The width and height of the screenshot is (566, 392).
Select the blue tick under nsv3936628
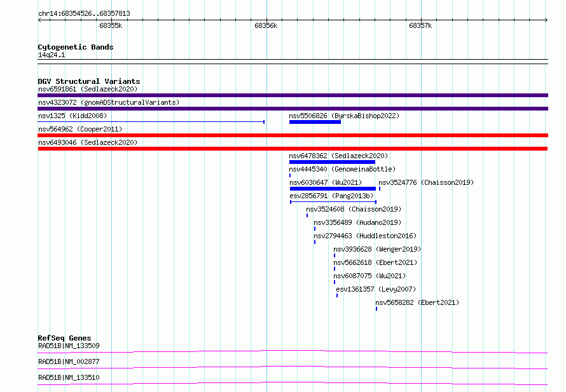tap(335, 255)
